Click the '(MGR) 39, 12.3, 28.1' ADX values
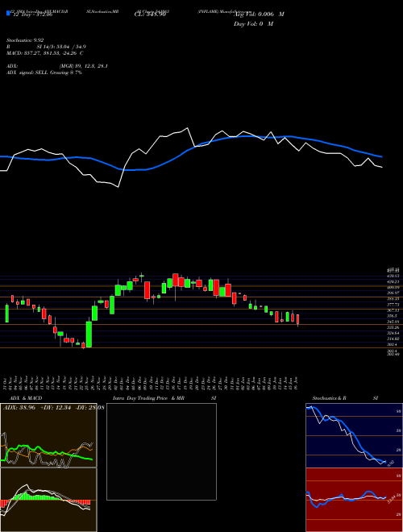403x532 pixels. (84, 66)
